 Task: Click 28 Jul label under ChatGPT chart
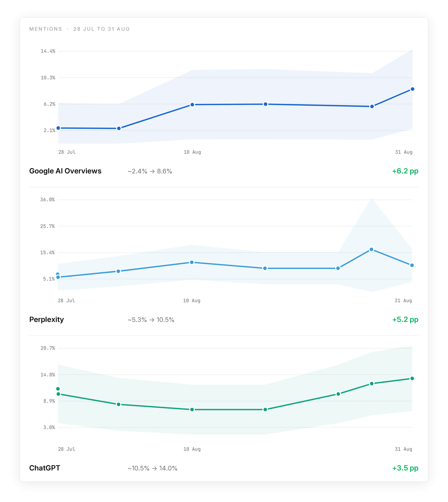(67, 449)
